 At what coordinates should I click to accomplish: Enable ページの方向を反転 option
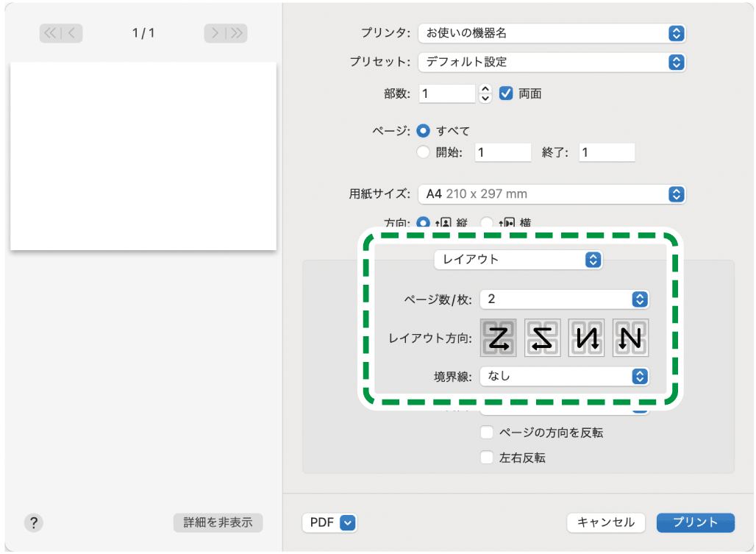click(486, 433)
